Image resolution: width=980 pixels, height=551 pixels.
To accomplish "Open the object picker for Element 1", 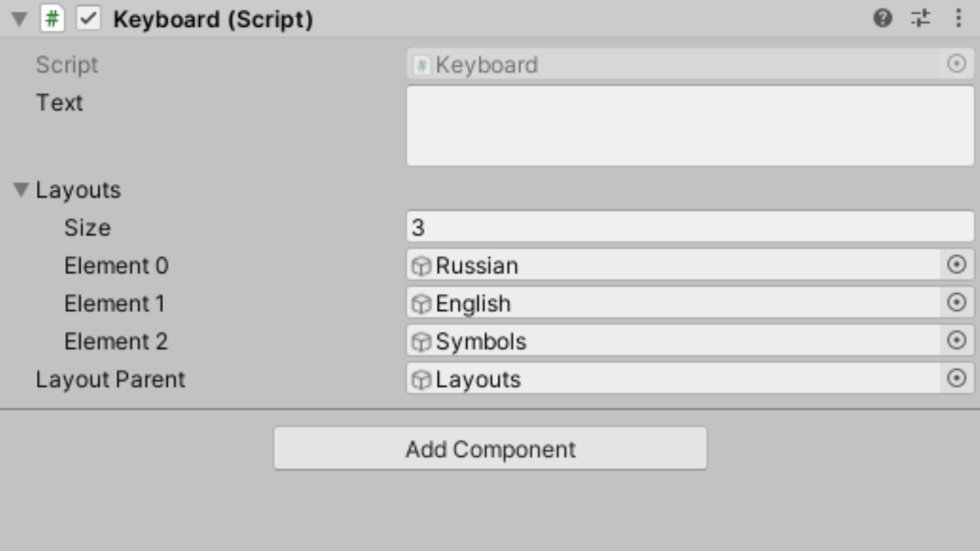I will click(957, 303).
